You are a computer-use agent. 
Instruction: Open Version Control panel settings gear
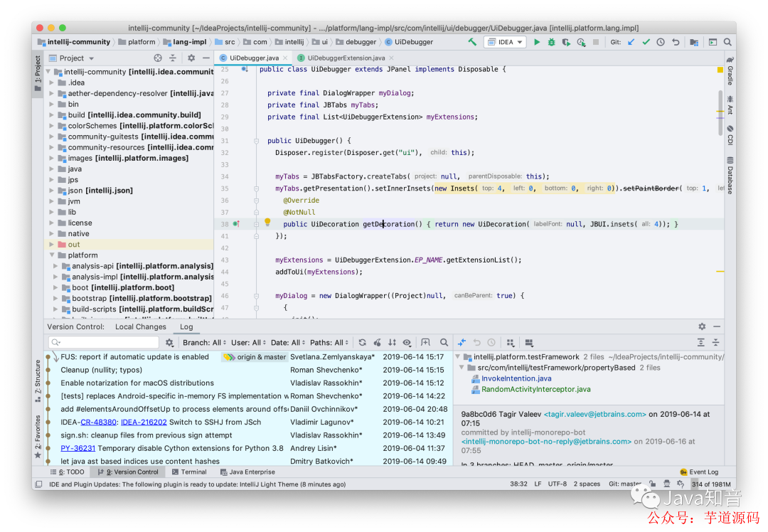click(x=702, y=326)
